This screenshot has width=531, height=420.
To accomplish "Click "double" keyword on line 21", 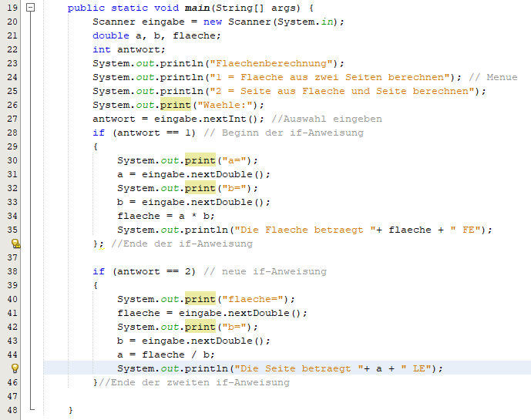I will [111, 35].
